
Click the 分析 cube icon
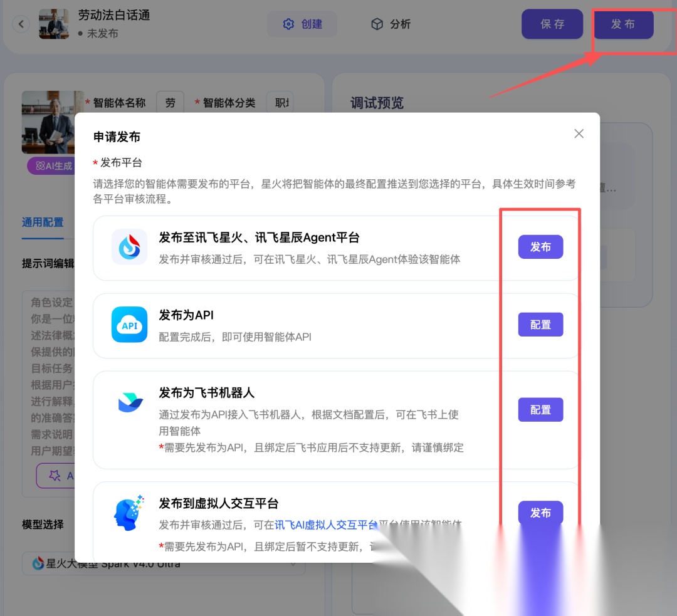click(377, 24)
